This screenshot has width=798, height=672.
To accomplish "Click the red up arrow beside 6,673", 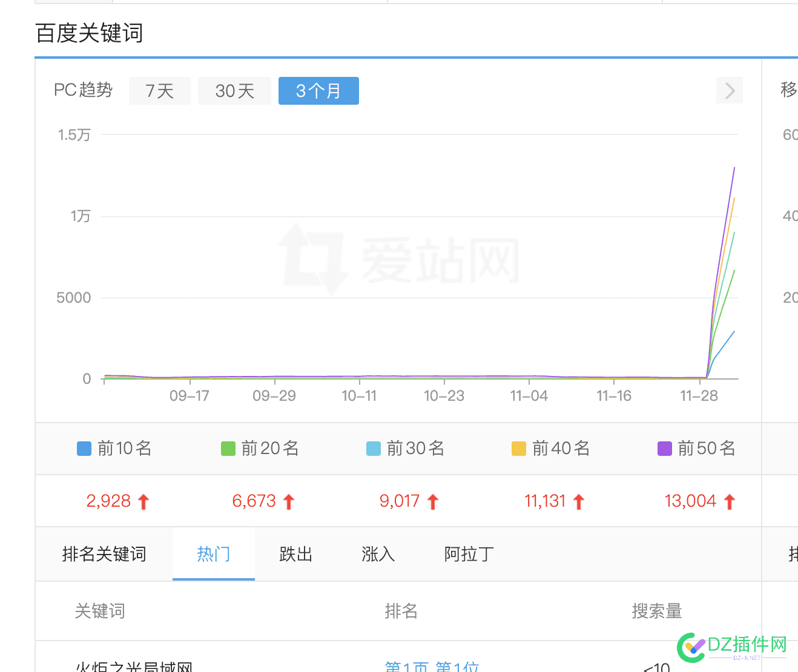I will coord(289,502).
